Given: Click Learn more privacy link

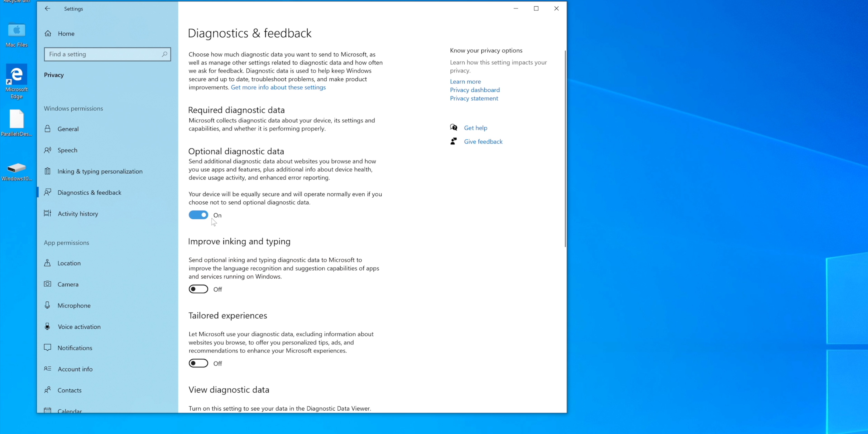Looking at the screenshot, I should coord(465,81).
